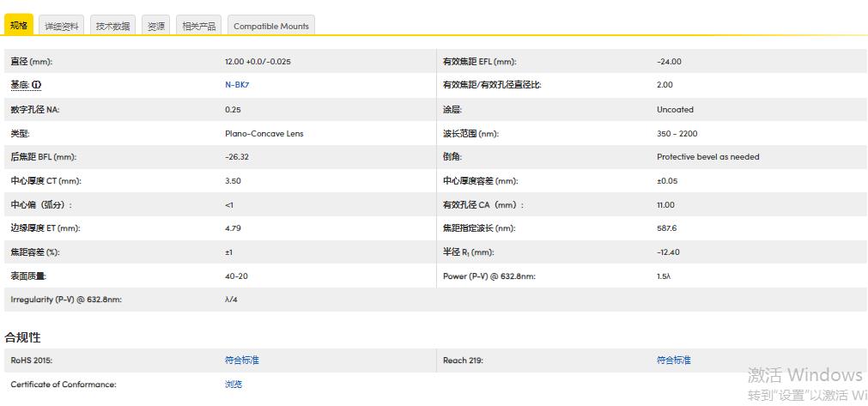
Task: Click the 基底 label text
Action: pos(21,85)
